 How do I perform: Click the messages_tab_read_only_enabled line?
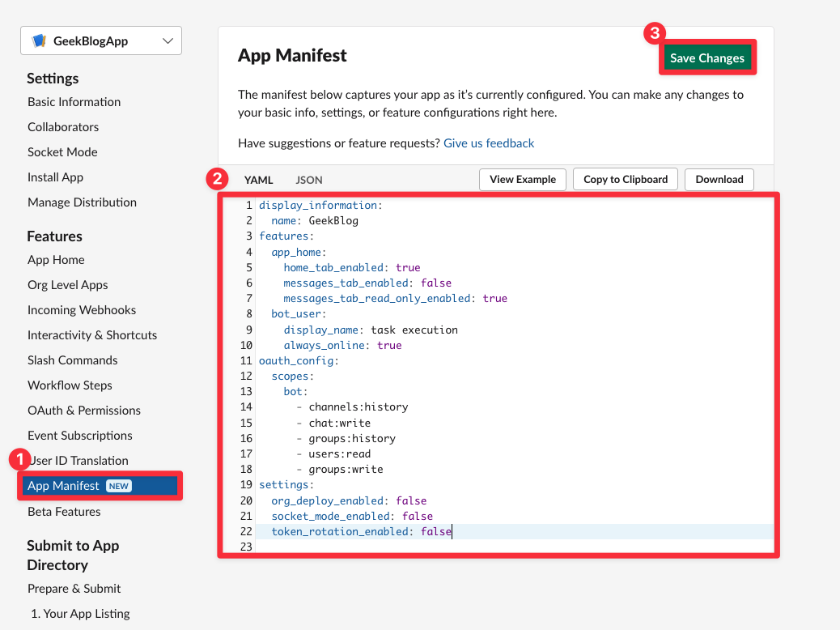[x=396, y=299]
